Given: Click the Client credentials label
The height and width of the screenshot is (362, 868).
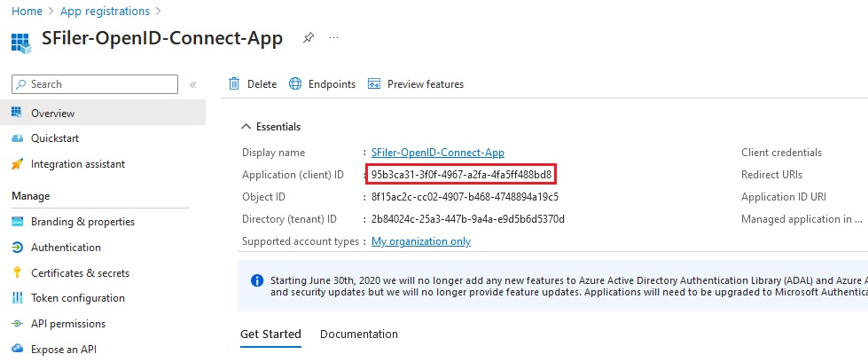Looking at the screenshot, I should point(782,153).
